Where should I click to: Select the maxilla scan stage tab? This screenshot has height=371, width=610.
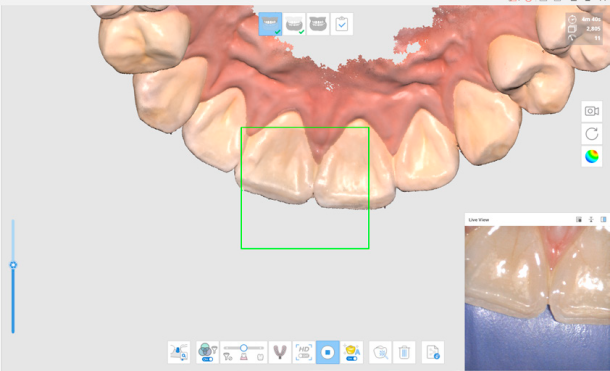(270, 24)
